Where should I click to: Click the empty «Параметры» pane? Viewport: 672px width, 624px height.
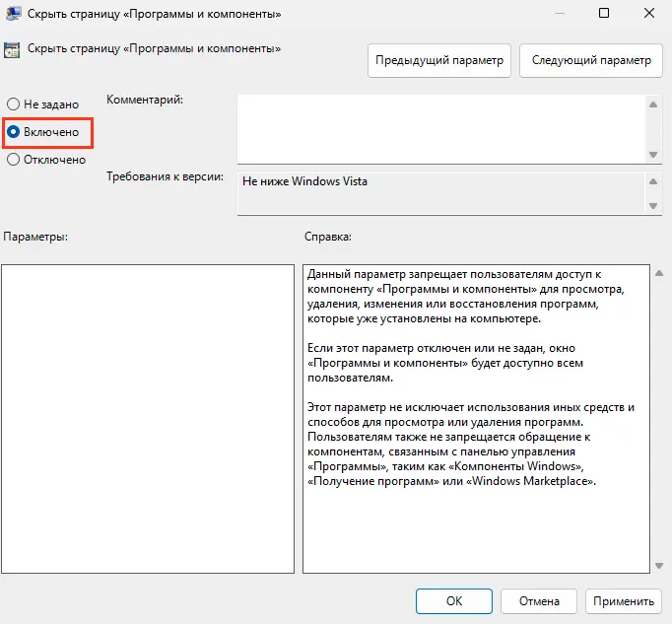[148, 418]
